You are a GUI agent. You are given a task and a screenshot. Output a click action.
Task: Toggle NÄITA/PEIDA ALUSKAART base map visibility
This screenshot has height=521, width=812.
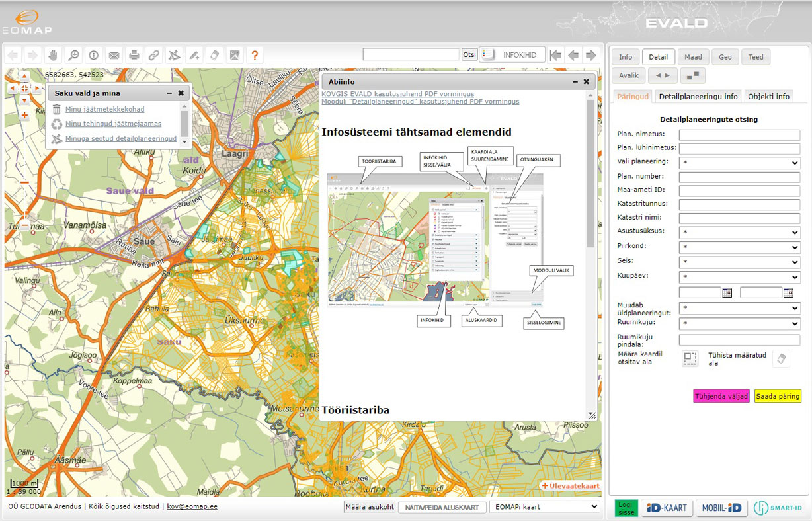[441, 507]
